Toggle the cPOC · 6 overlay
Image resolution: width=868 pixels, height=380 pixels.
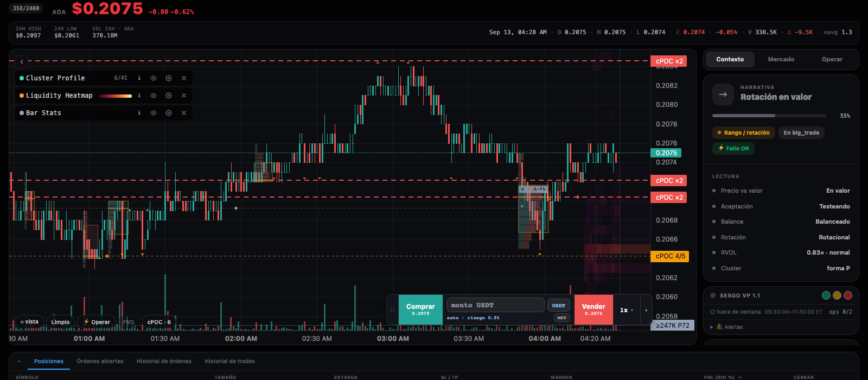[x=159, y=322]
